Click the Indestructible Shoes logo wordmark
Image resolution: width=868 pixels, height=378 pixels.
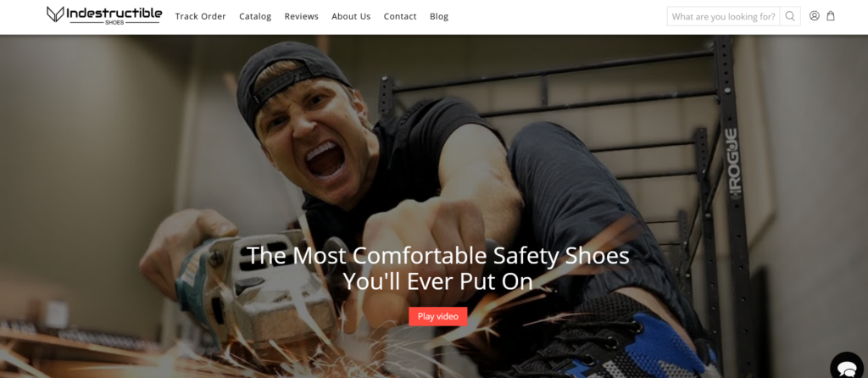point(114,15)
